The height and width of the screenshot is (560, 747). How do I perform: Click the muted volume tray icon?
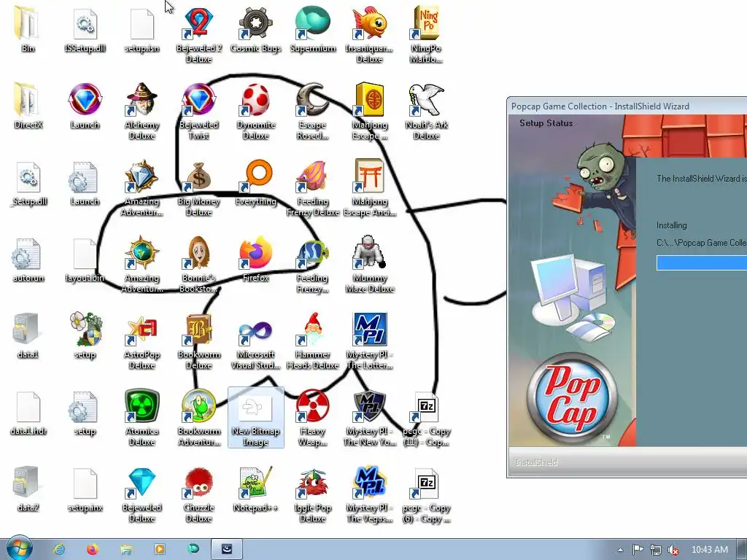pyautogui.click(x=673, y=550)
